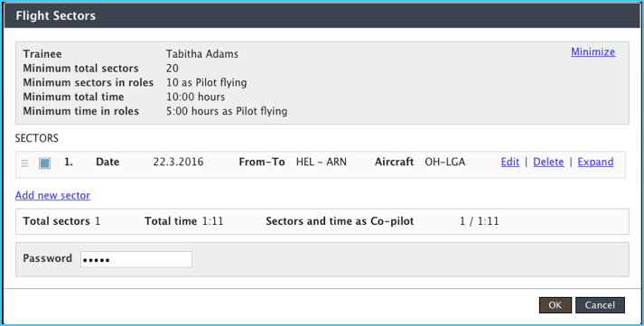The image size is (644, 326).
Task: Click the OH-LGA aircraft value
Action: click(x=444, y=163)
